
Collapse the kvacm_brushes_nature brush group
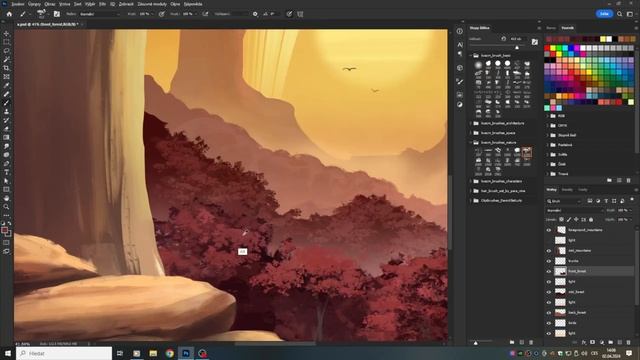(471, 142)
